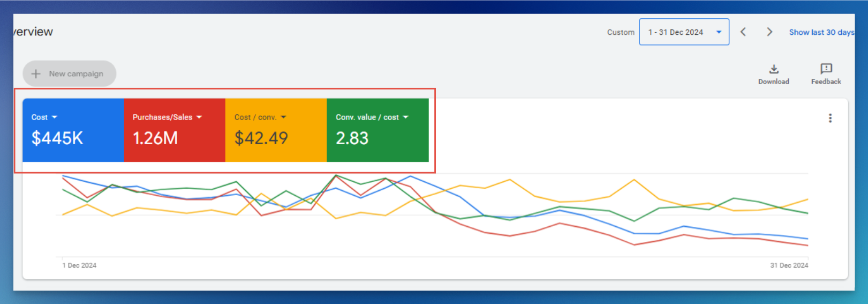Open the Feedback icon
This screenshot has width=868, height=304.
click(826, 69)
